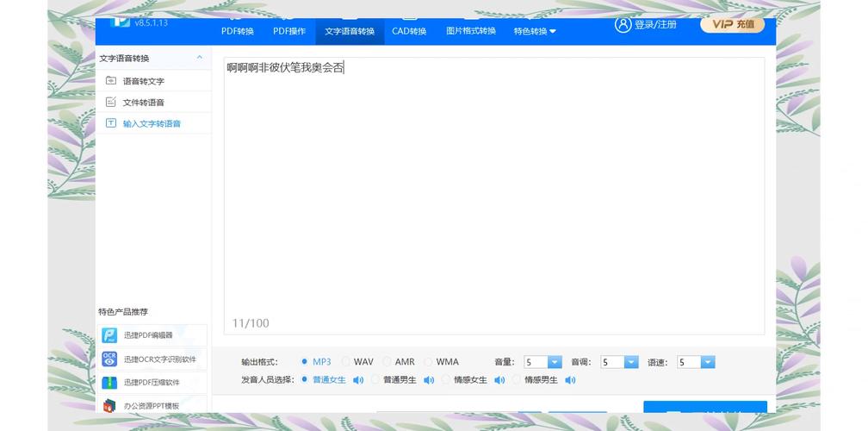Image resolution: width=868 pixels, height=431 pixels.
Task: Click the 迅捷OCR文字识别软件 icon
Action: point(109,359)
